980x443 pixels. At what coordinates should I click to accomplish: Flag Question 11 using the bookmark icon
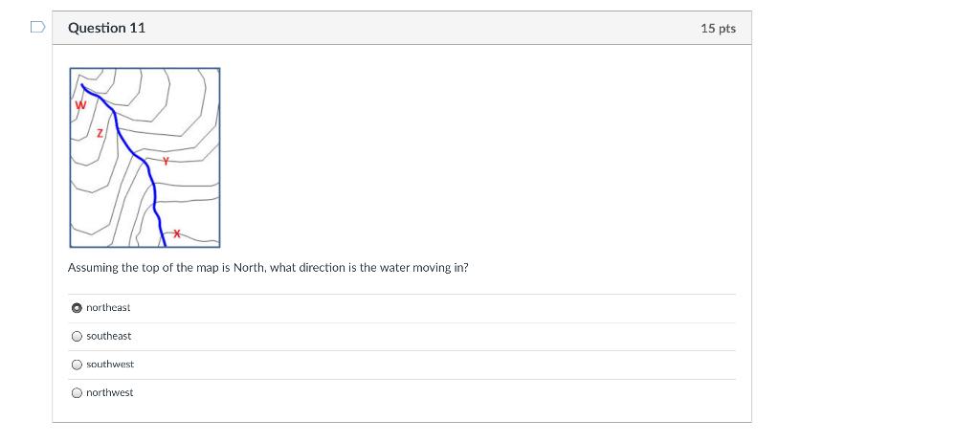tap(38, 27)
